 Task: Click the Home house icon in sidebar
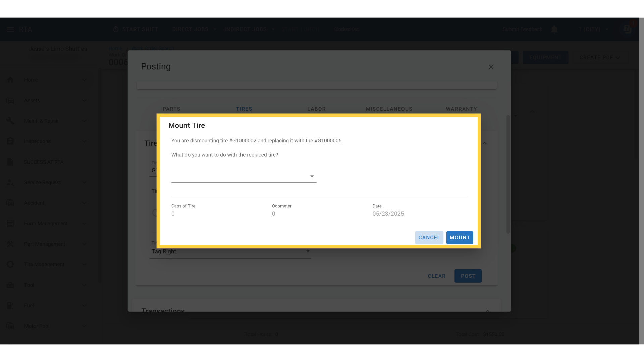pyautogui.click(x=10, y=80)
